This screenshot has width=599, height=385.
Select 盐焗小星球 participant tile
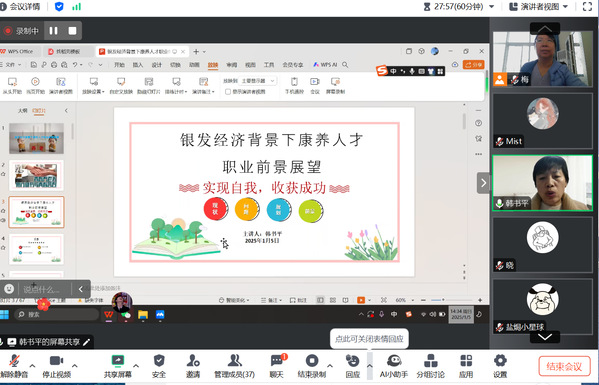[542, 307]
